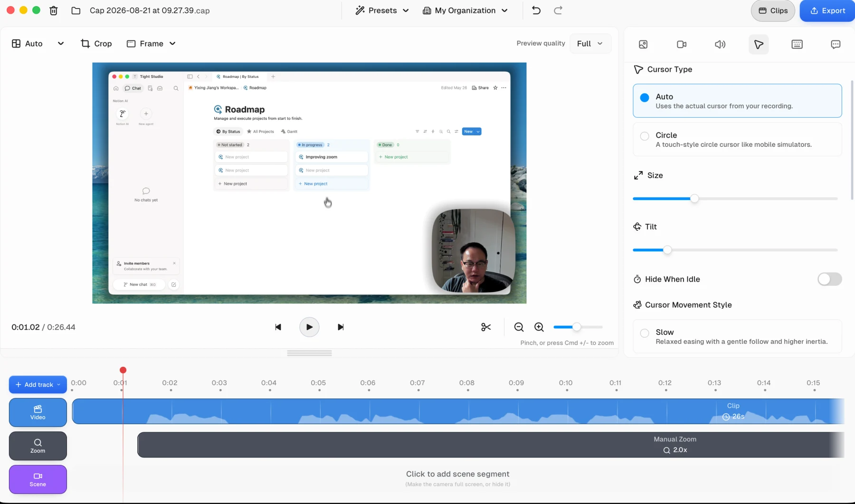
Task: Open the Frame dropdown menu
Action: click(152, 43)
